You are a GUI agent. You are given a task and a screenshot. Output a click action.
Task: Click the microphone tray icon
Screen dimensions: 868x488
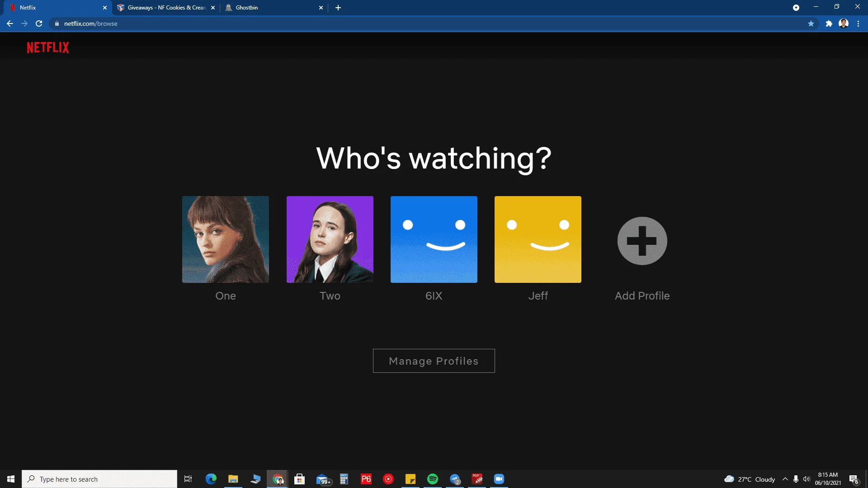point(796,479)
